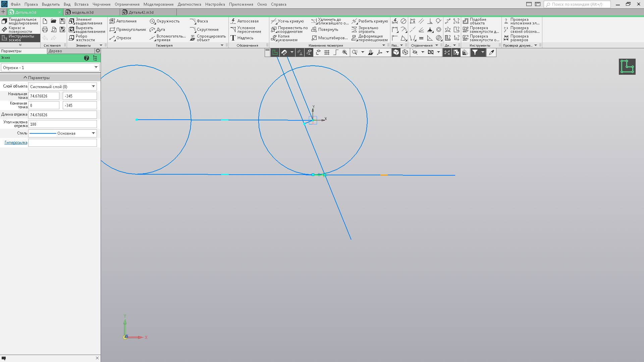
Task: Expand the Отрезки - 1 object dropdown
Action: [50, 67]
